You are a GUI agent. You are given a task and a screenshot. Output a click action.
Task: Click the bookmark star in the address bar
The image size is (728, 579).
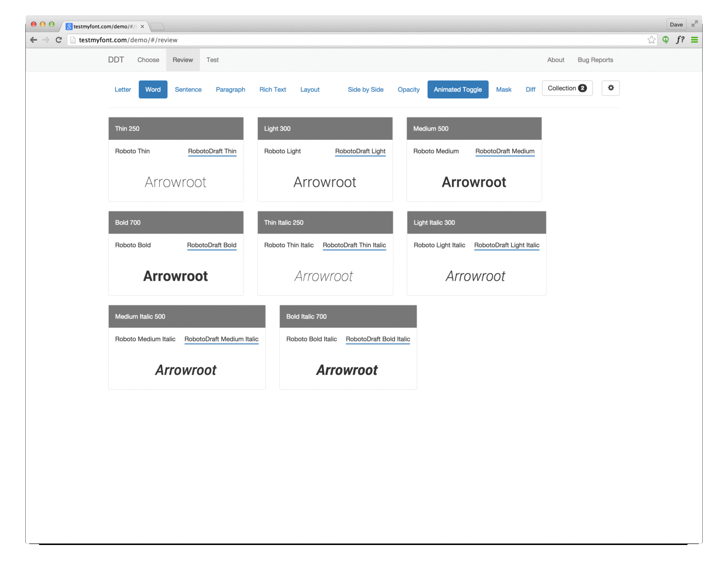click(651, 40)
